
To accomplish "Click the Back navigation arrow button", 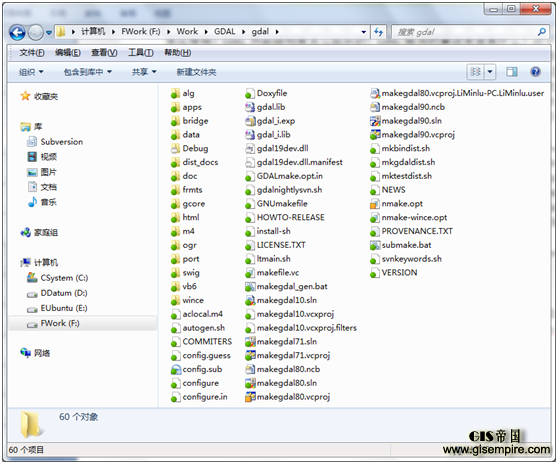I will click(17, 32).
